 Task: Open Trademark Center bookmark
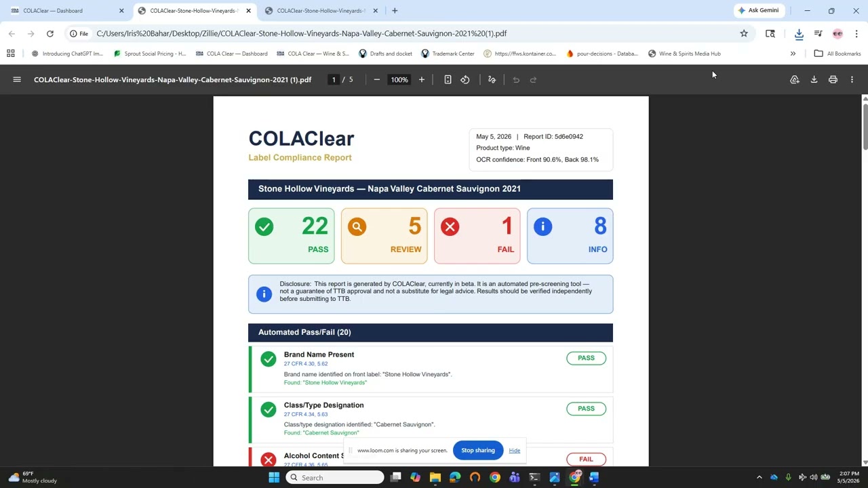pyautogui.click(x=448, y=54)
